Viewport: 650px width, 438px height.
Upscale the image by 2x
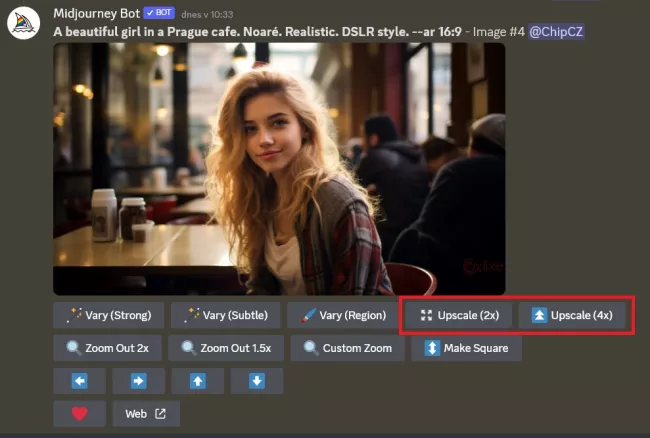point(459,315)
